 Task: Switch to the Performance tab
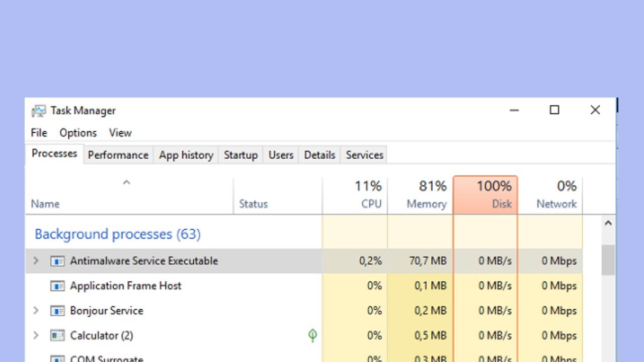click(x=118, y=155)
